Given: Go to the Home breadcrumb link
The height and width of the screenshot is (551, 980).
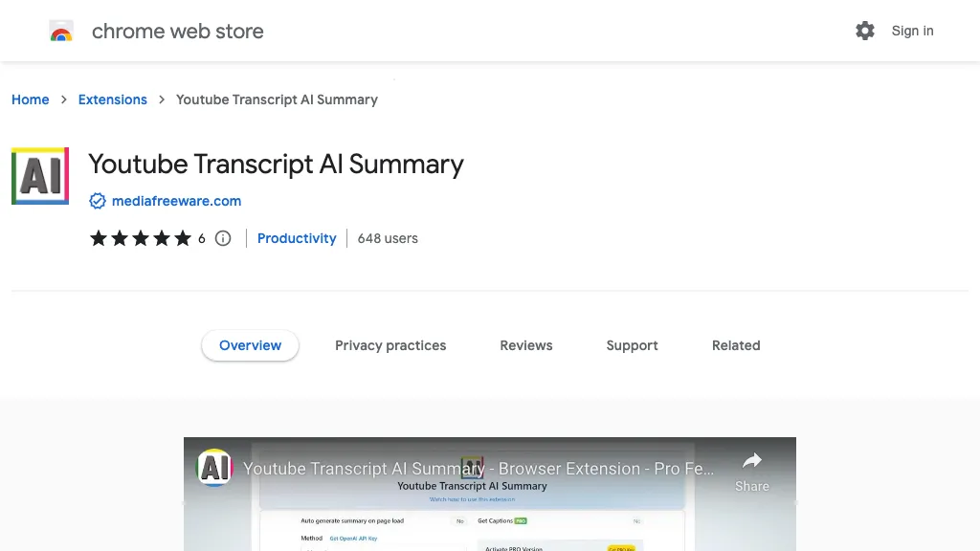Looking at the screenshot, I should coord(30,99).
